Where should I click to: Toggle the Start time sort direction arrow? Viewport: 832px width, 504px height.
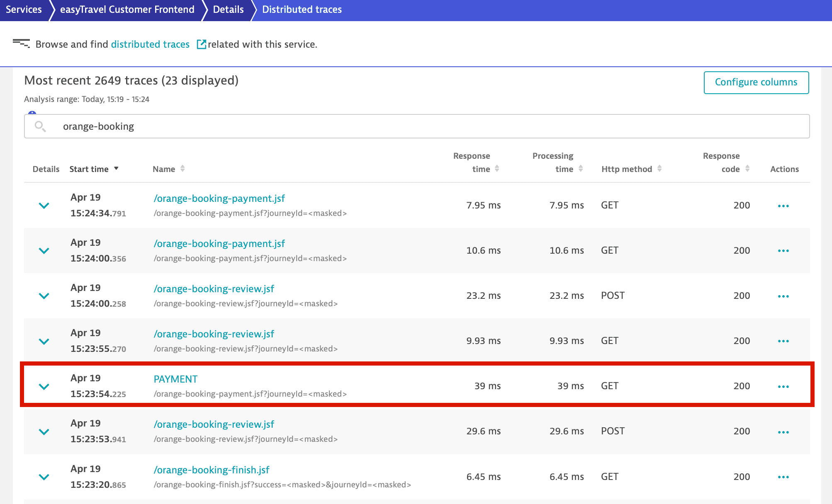(x=117, y=168)
